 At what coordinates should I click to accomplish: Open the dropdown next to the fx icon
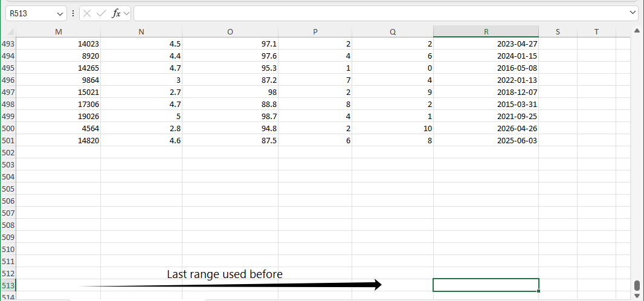126,13
